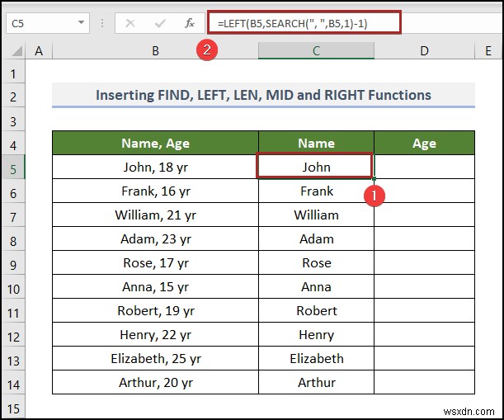Image resolution: width=504 pixels, height=420 pixels.
Task: Select cell 'John, 18 yr'
Action: pos(155,167)
